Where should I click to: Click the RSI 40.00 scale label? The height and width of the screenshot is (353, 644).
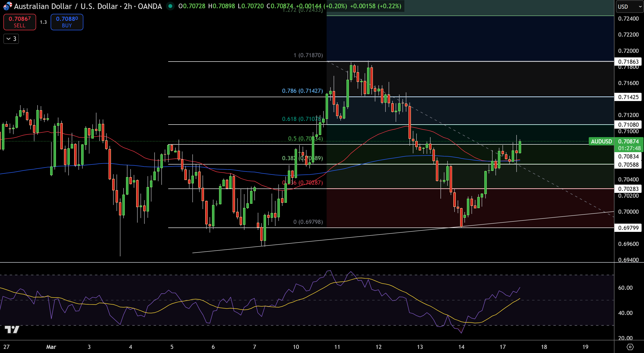pos(625,313)
